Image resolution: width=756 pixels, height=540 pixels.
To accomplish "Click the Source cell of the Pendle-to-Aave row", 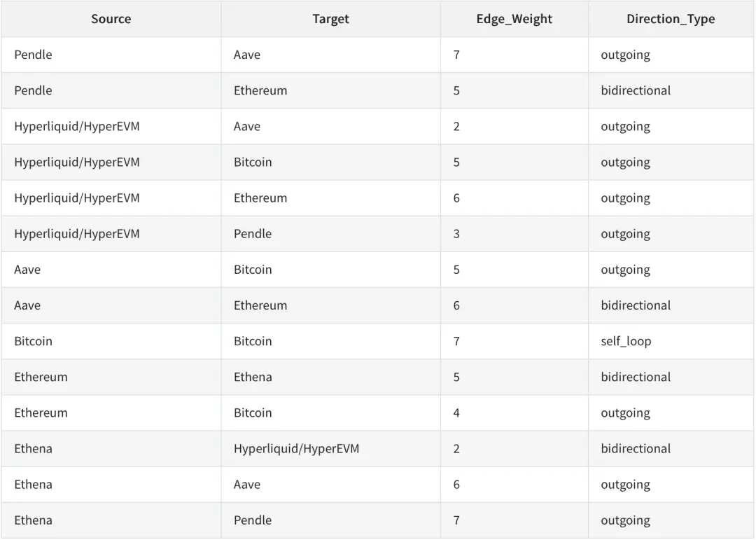I will [x=33, y=55].
